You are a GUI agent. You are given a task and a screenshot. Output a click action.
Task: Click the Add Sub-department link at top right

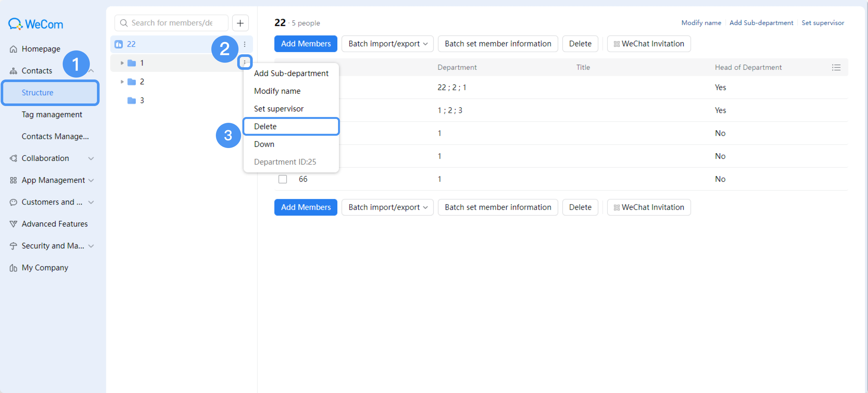click(762, 23)
